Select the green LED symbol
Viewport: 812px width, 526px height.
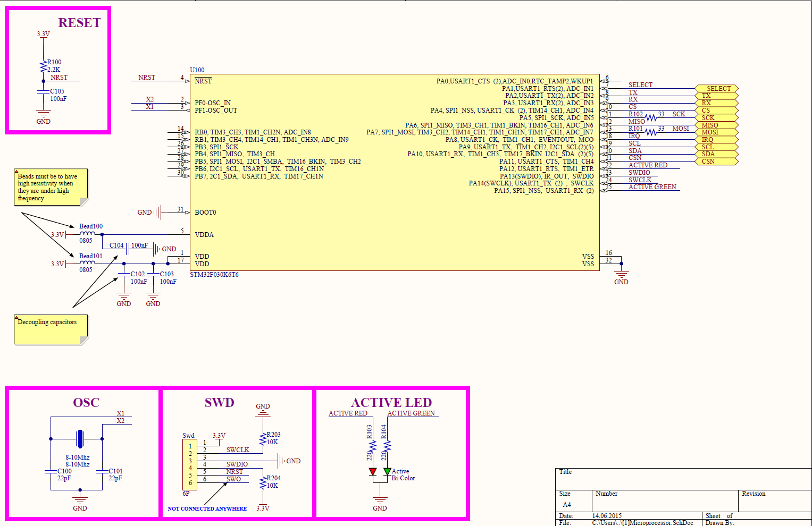tap(387, 471)
